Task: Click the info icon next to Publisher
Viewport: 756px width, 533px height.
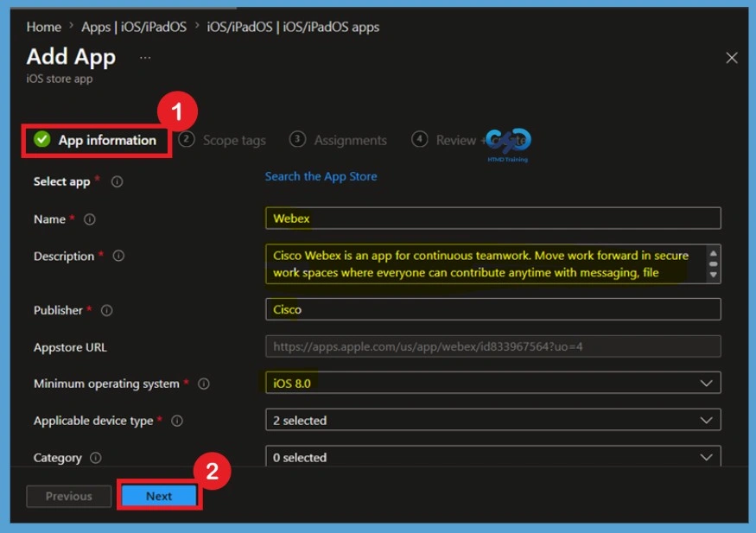Action: [x=106, y=310]
